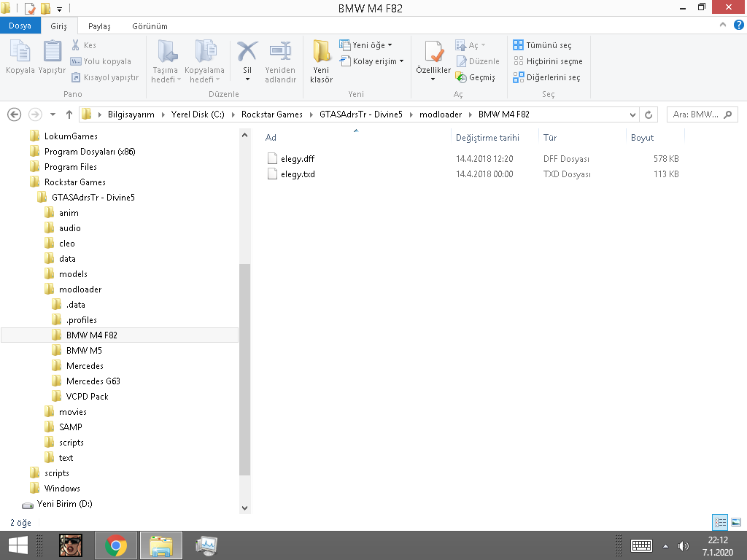Open the Yeni öğe dropdown
Viewport: 747px width, 560px height.
366,45
